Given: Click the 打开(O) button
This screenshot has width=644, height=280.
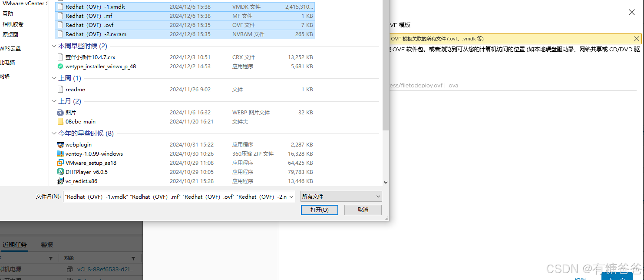Looking at the screenshot, I should [x=319, y=210].
